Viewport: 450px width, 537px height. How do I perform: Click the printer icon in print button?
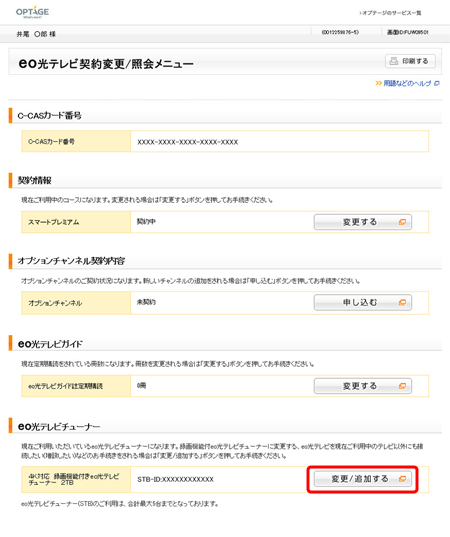[394, 61]
